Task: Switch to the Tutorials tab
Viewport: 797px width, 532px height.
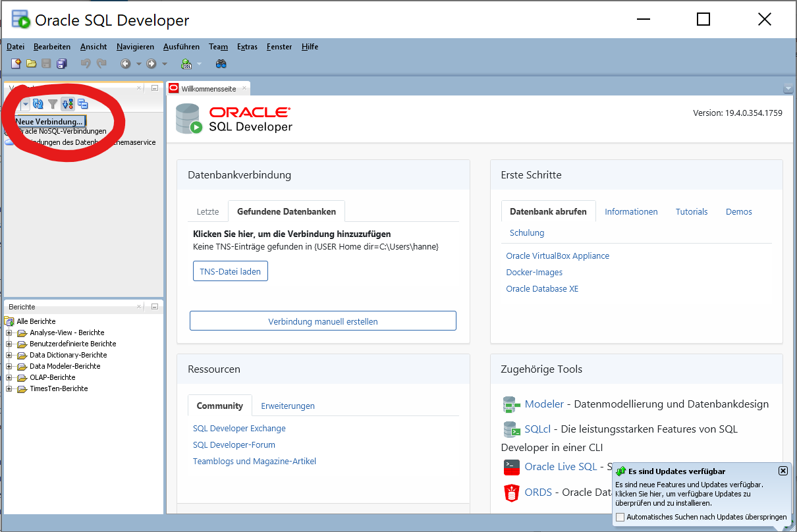Action: pyautogui.click(x=692, y=211)
